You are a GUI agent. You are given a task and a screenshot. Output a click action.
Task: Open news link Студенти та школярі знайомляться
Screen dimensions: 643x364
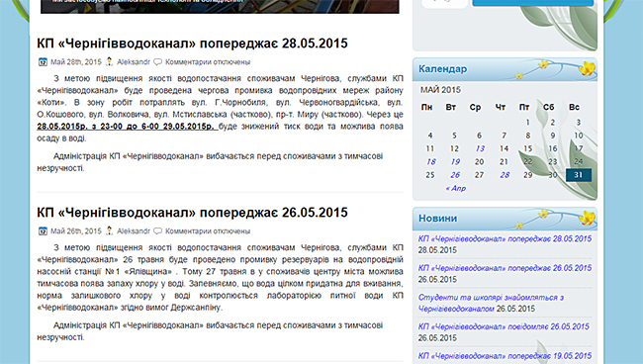[491, 303]
